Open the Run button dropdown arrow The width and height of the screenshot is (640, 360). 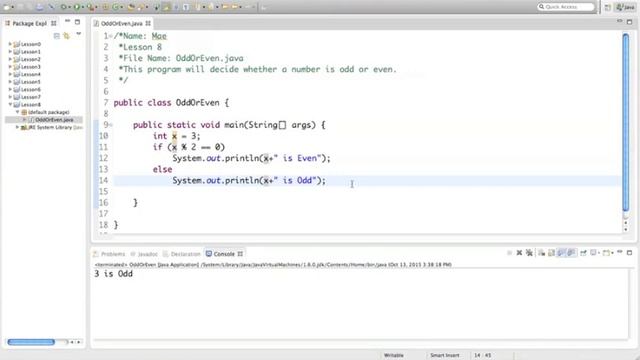pos(83,7)
